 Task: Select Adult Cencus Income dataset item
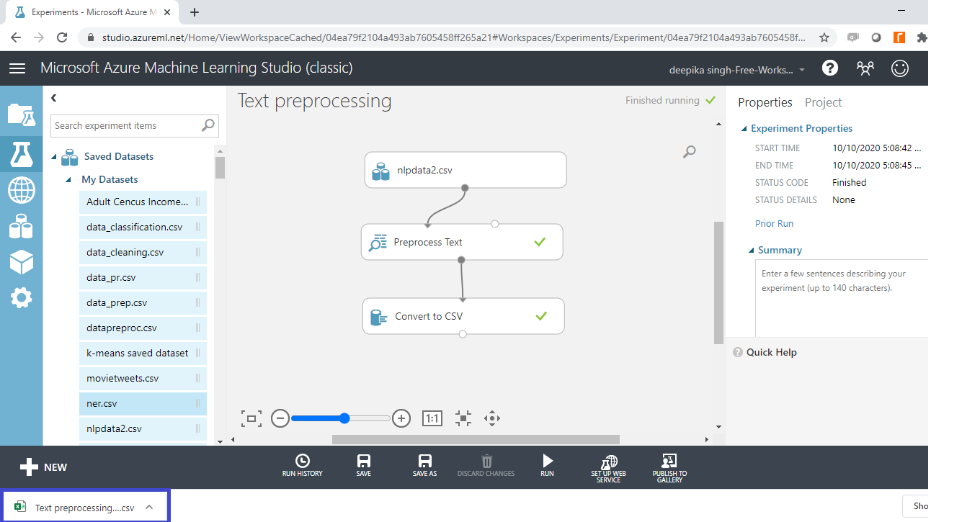click(143, 202)
